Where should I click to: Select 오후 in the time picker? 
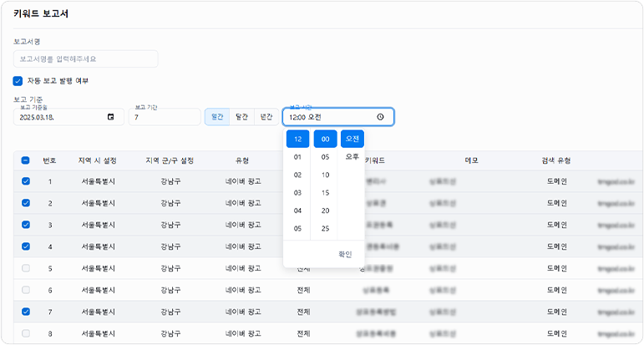pos(352,156)
